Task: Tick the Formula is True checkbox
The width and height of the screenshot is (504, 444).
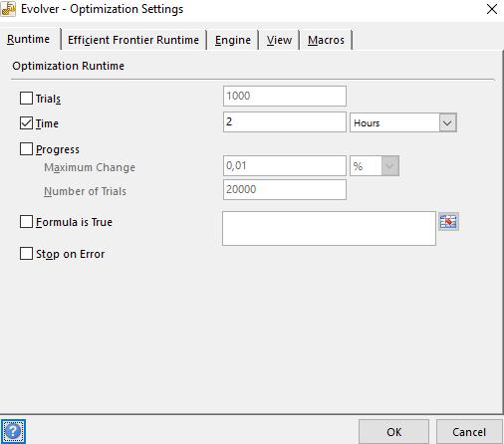Action: (26, 221)
